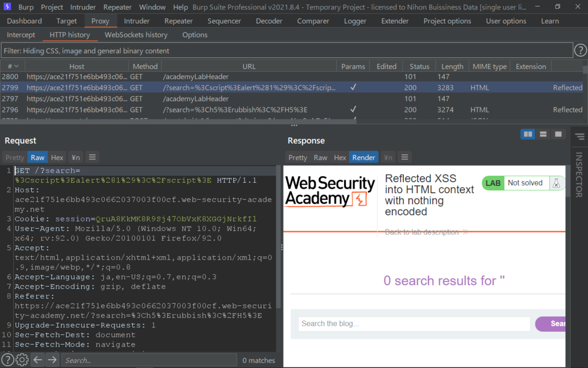Sort by the URL column header
The width and height of the screenshot is (588, 368).
249,66
